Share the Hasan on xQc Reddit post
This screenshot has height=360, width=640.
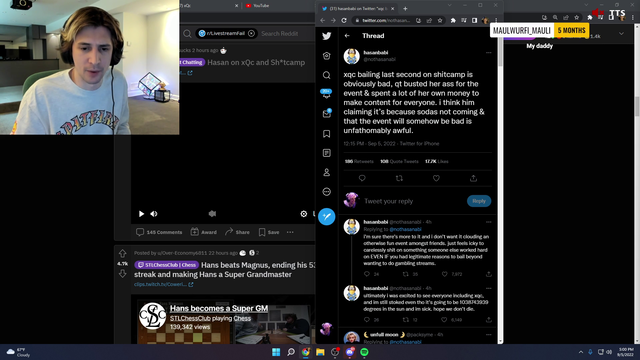tap(238, 232)
